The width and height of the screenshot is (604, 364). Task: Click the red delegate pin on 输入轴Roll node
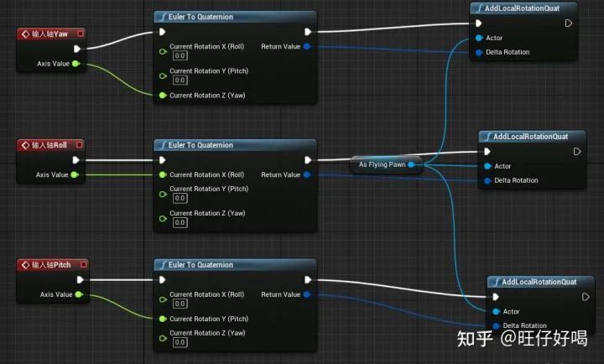(x=80, y=145)
